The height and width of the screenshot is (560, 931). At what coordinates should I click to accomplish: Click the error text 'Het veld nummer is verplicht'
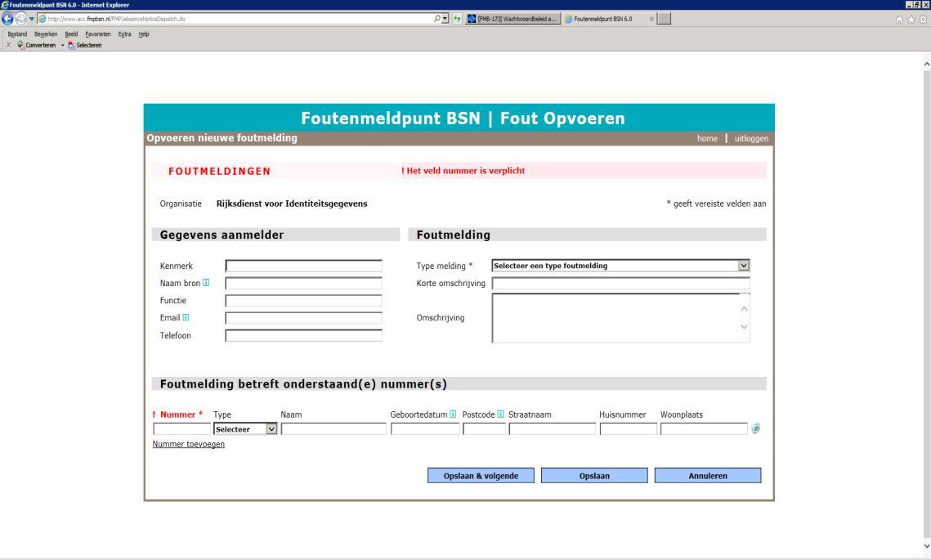pyautogui.click(x=463, y=170)
